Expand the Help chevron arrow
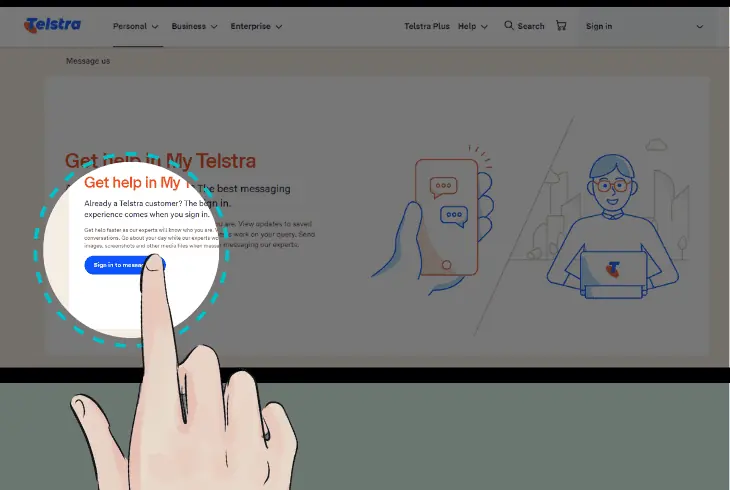The image size is (730, 490). (x=484, y=27)
